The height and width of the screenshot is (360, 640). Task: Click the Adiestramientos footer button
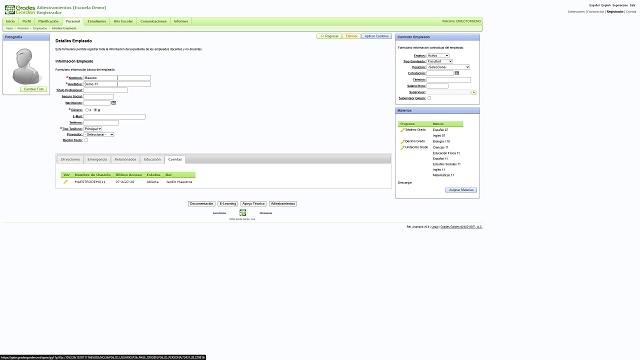(283, 204)
